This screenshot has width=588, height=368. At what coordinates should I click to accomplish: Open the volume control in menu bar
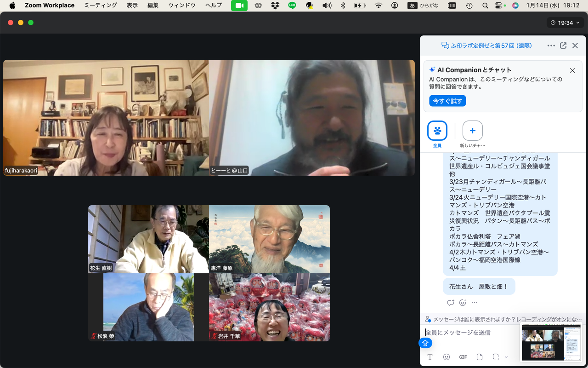point(327,6)
